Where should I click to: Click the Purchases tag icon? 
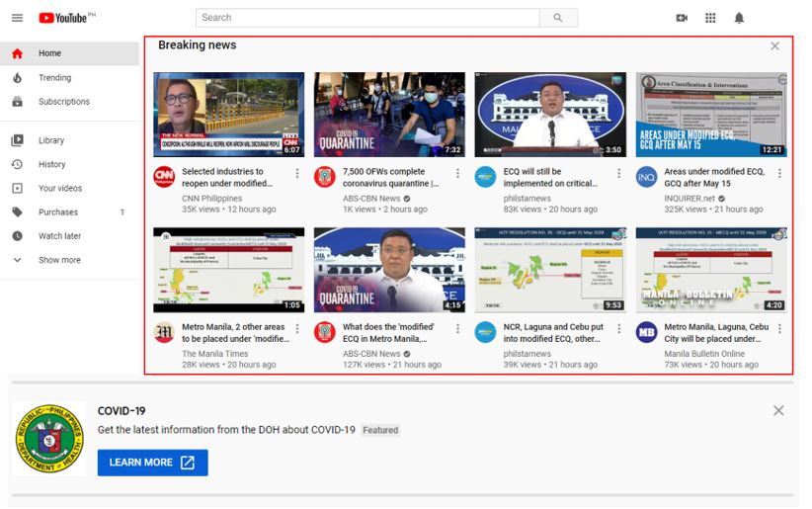click(17, 212)
